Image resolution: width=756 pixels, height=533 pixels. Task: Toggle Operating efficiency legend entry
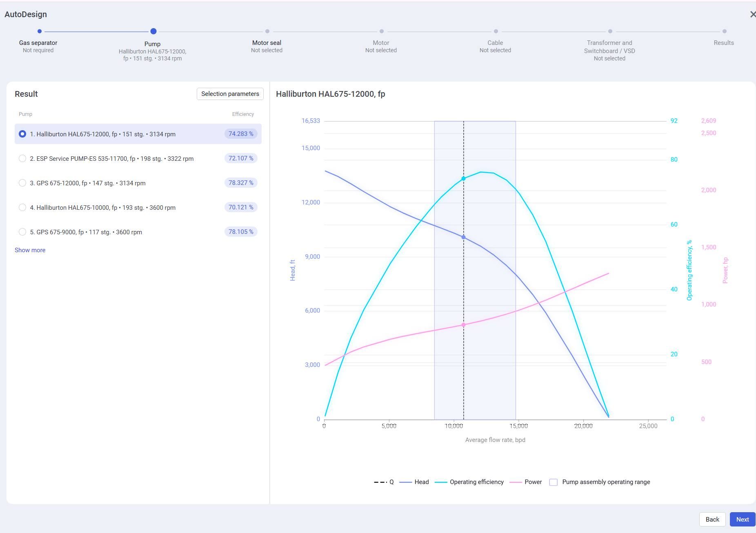tap(469, 482)
